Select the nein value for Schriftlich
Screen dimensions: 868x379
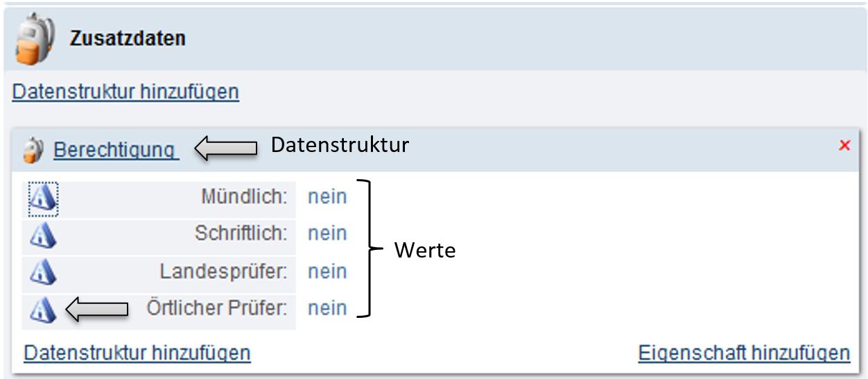(327, 234)
